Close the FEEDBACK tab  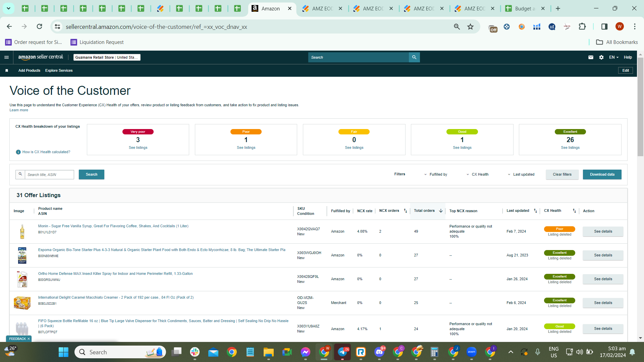tap(29, 339)
